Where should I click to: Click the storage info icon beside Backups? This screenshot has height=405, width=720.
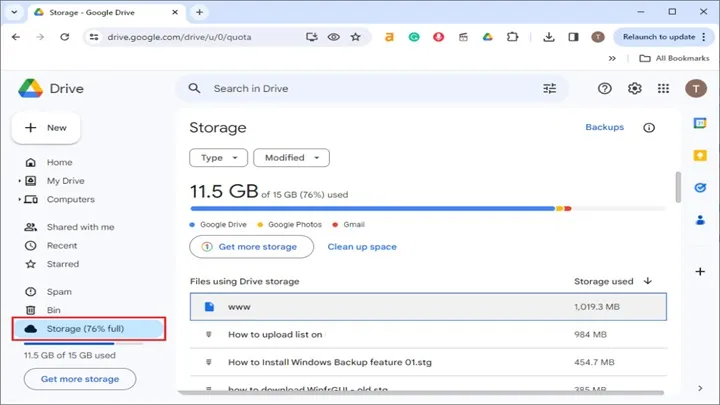[x=648, y=128]
